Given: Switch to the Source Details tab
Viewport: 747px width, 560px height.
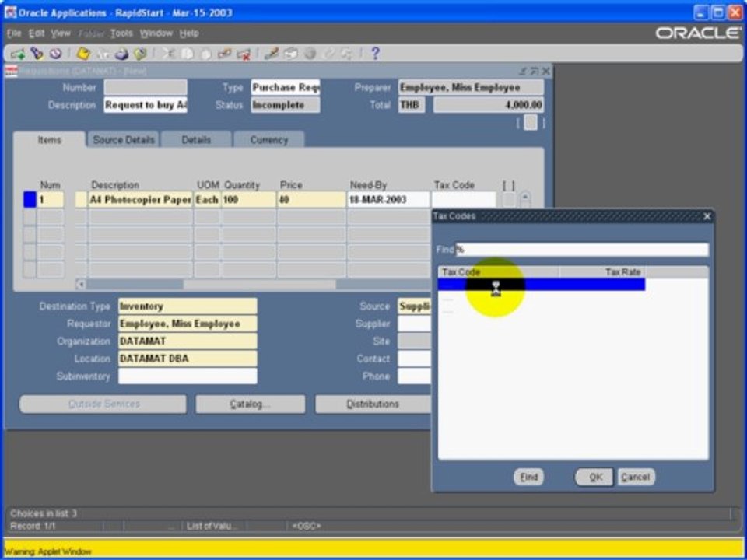Looking at the screenshot, I should [124, 139].
